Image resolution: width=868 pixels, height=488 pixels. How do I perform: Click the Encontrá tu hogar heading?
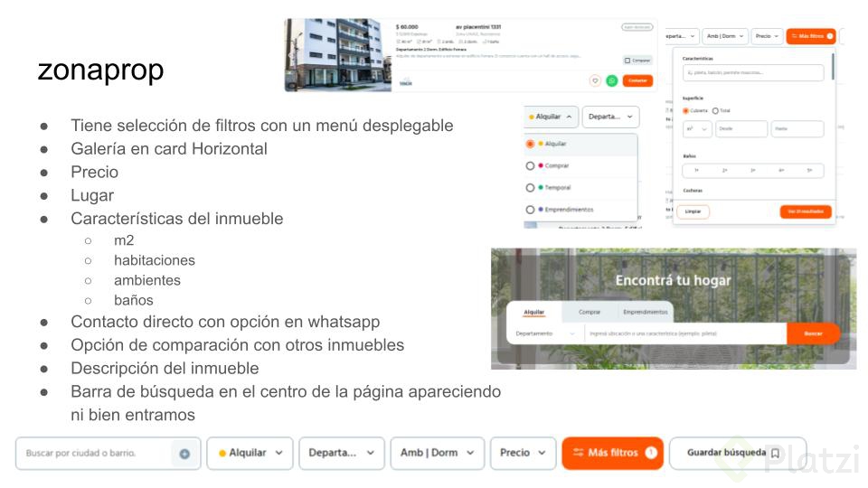click(x=673, y=280)
